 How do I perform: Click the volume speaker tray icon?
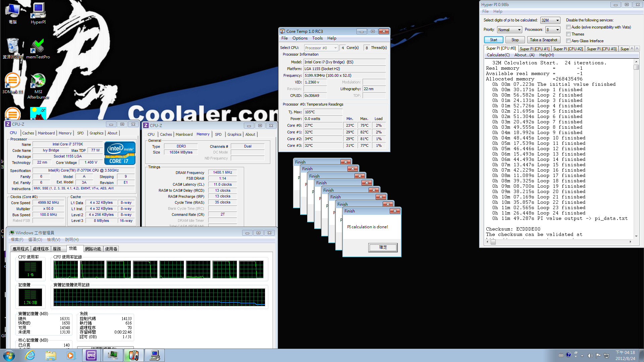pos(590,355)
